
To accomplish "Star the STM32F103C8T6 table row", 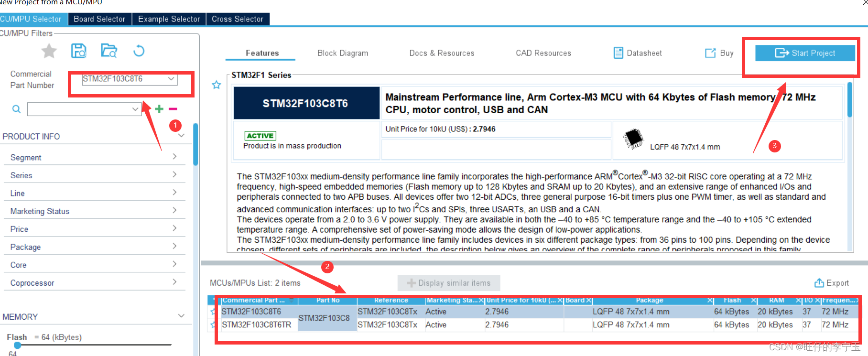I will point(213,312).
